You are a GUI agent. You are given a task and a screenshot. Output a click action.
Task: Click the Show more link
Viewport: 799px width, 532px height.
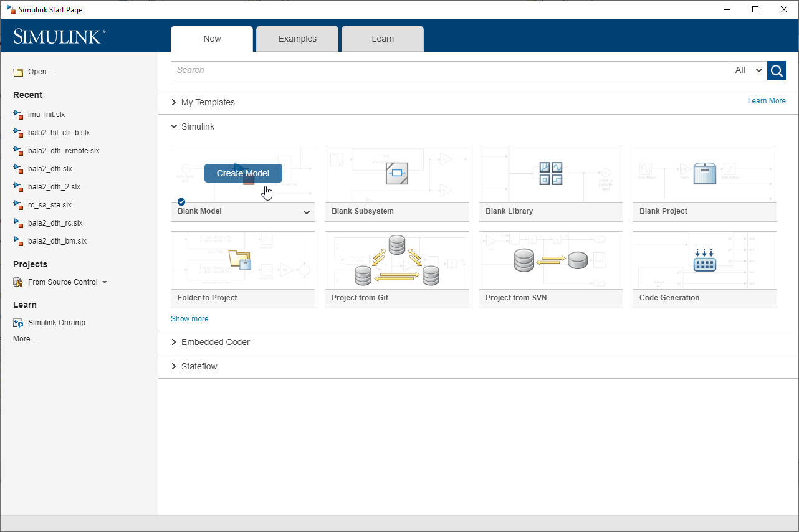[x=189, y=319]
